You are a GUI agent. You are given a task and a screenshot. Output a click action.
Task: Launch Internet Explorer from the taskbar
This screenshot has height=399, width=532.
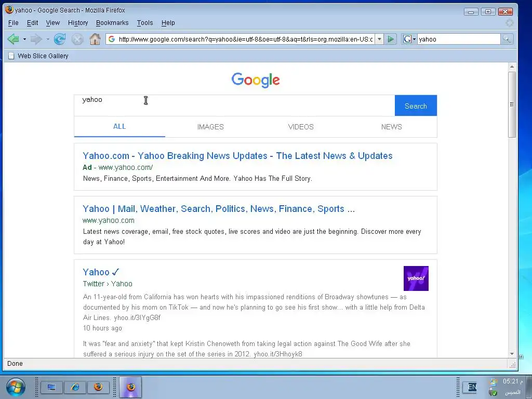click(x=75, y=387)
